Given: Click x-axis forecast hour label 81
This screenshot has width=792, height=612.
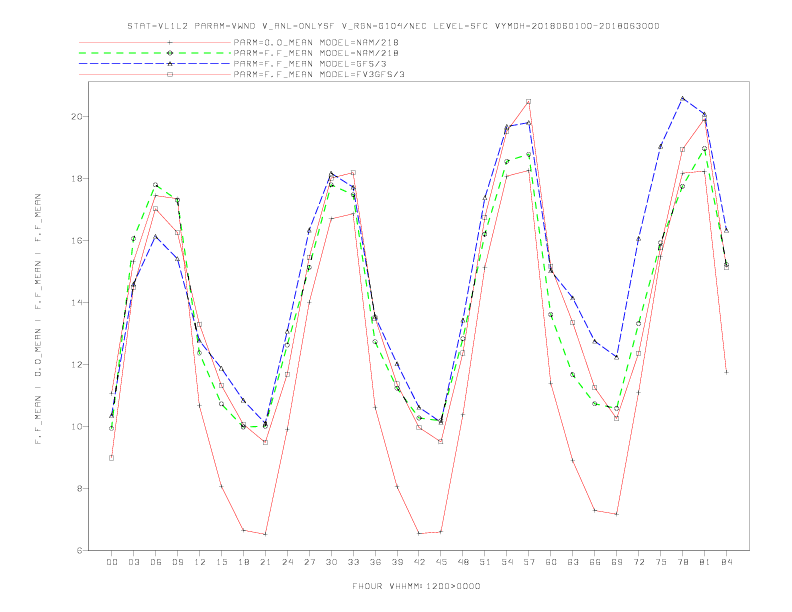Looking at the screenshot, I should [x=705, y=562].
